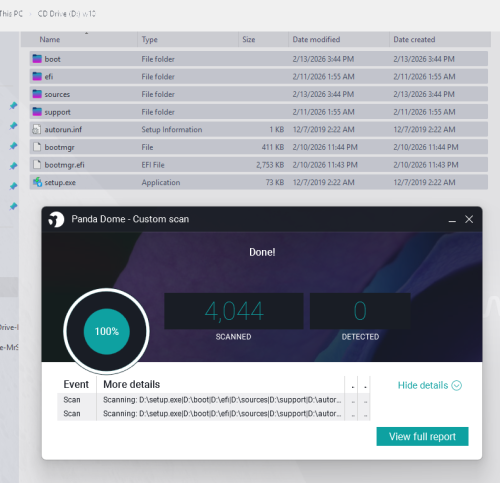Screen dimensions: 500x483
Task: Click the 'boot' file name
Action: [x=52, y=59]
